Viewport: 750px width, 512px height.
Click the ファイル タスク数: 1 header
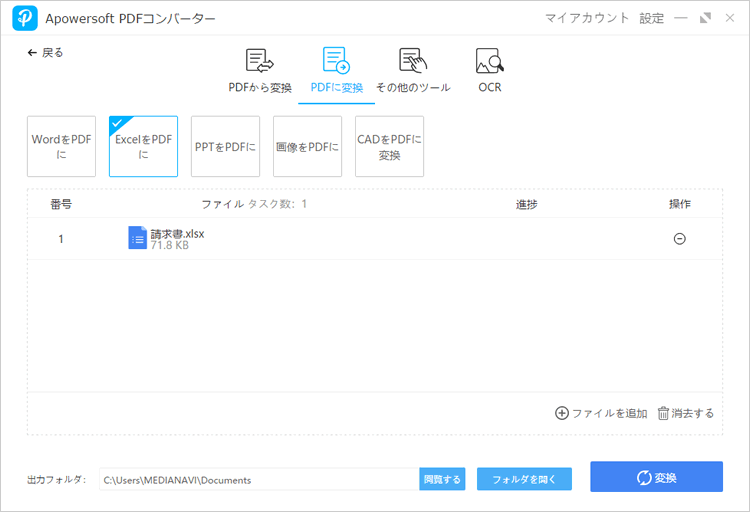(x=254, y=204)
